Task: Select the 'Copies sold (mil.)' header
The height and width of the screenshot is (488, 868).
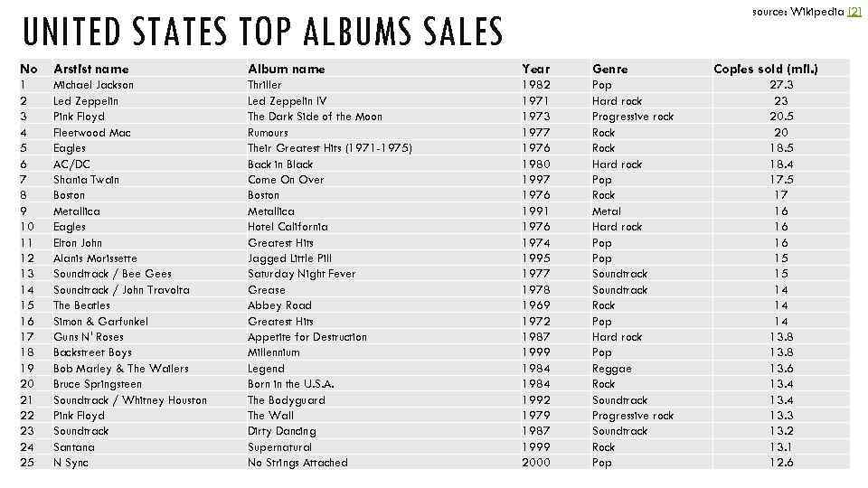Action: [766, 69]
